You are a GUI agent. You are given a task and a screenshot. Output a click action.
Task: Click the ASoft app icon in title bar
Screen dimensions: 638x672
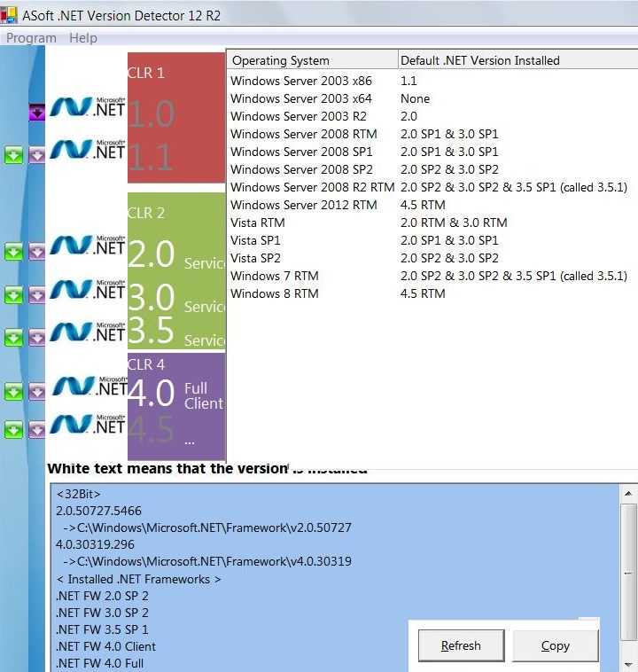coord(9,15)
